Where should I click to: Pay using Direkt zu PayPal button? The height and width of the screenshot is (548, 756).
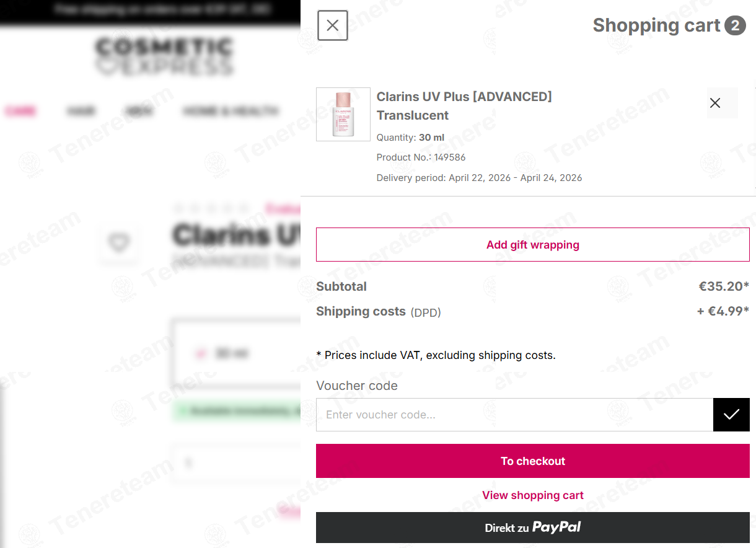[533, 528]
